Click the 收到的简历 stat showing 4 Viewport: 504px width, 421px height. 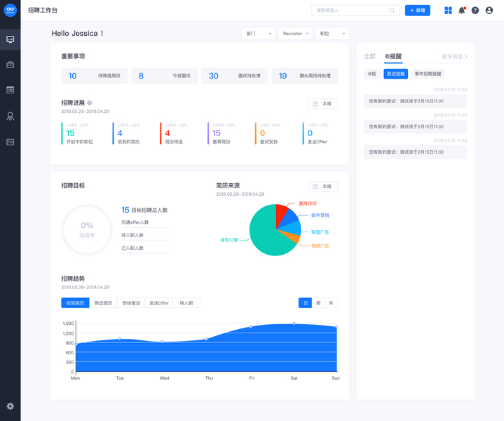(127, 133)
